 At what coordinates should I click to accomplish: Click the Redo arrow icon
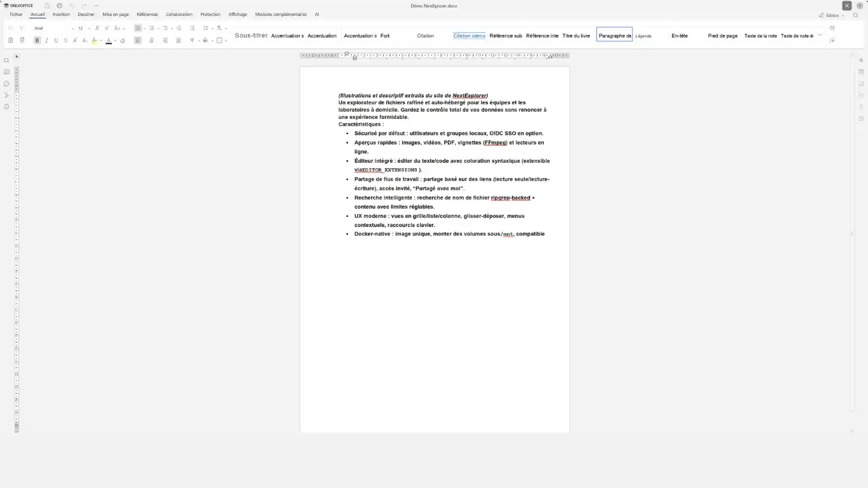point(84,6)
